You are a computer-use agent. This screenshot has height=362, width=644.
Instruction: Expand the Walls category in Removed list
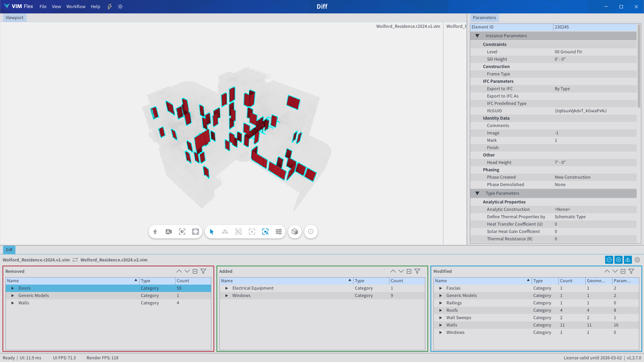coord(13,303)
